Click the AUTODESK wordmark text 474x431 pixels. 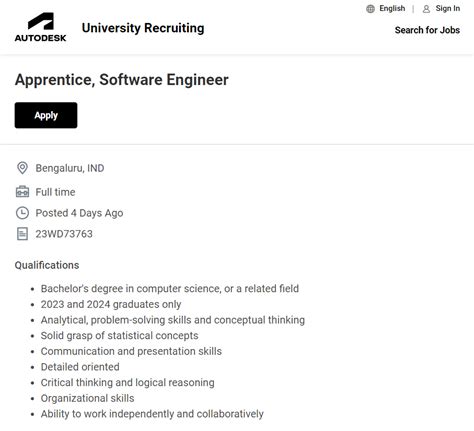click(x=40, y=38)
